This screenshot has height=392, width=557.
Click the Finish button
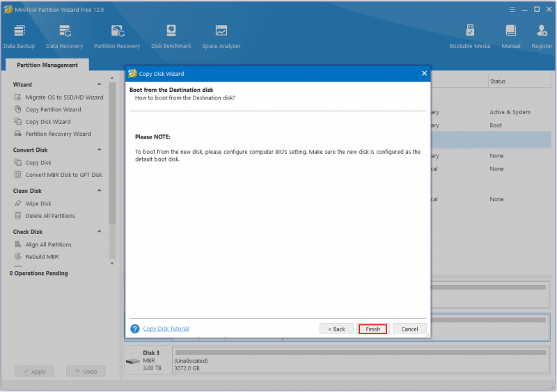[x=372, y=329]
